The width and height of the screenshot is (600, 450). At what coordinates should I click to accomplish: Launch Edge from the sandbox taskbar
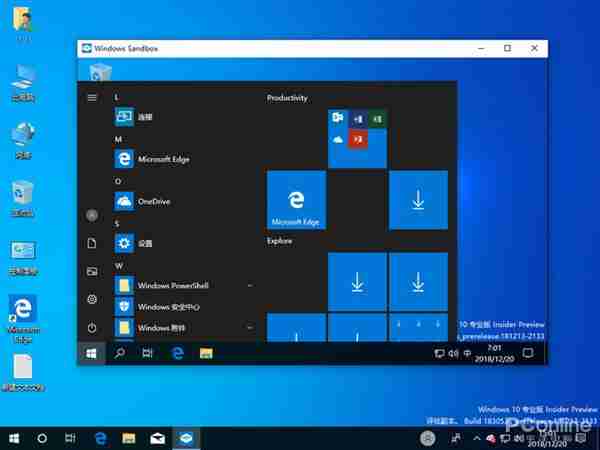177,353
